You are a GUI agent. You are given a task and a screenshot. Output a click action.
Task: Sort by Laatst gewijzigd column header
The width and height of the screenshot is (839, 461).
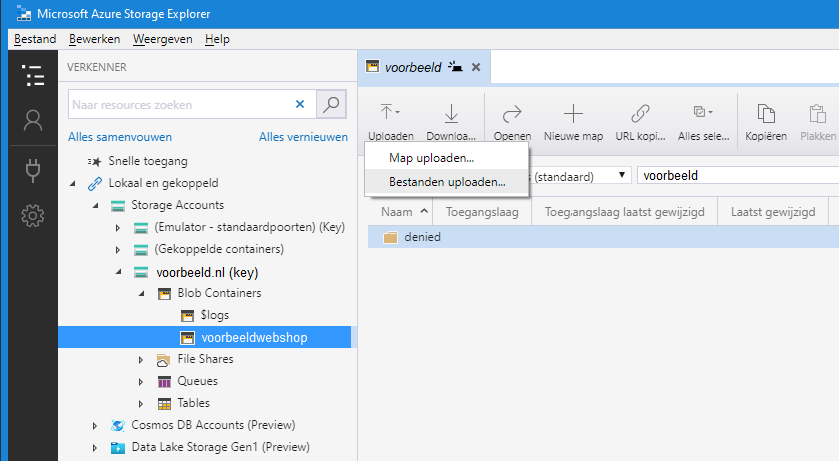pos(773,212)
